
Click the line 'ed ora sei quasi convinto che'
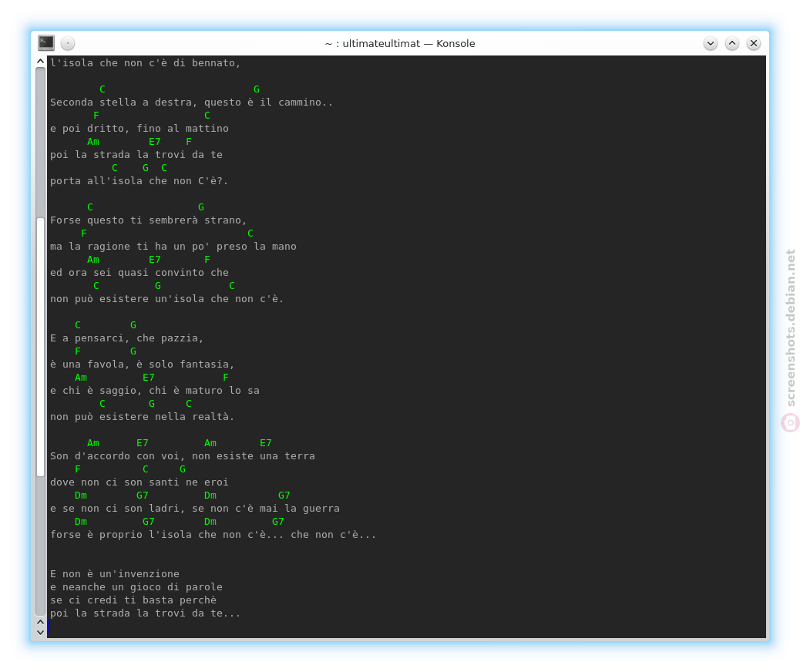139,273
